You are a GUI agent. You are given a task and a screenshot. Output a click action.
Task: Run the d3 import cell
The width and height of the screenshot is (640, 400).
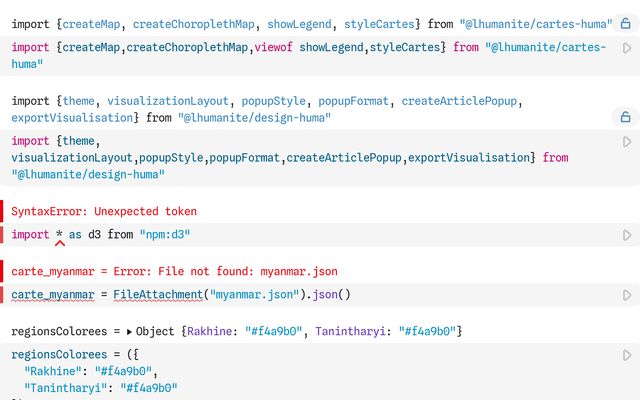(627, 235)
